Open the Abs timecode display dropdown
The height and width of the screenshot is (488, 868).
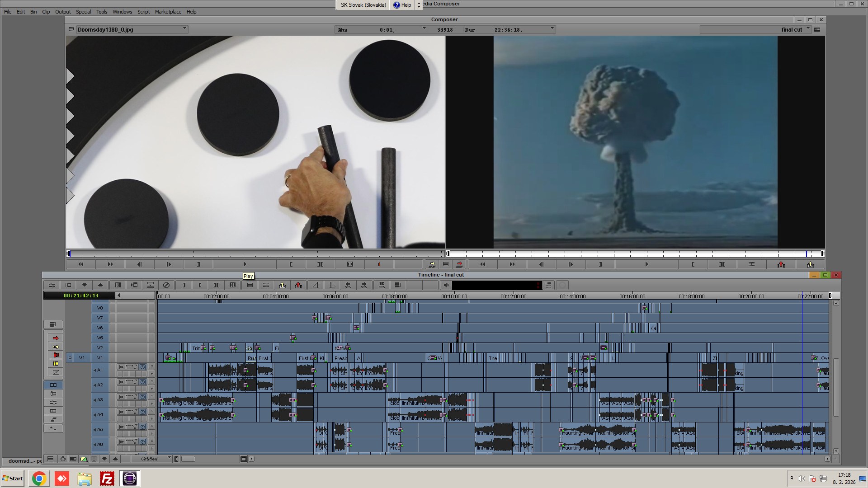424,29
